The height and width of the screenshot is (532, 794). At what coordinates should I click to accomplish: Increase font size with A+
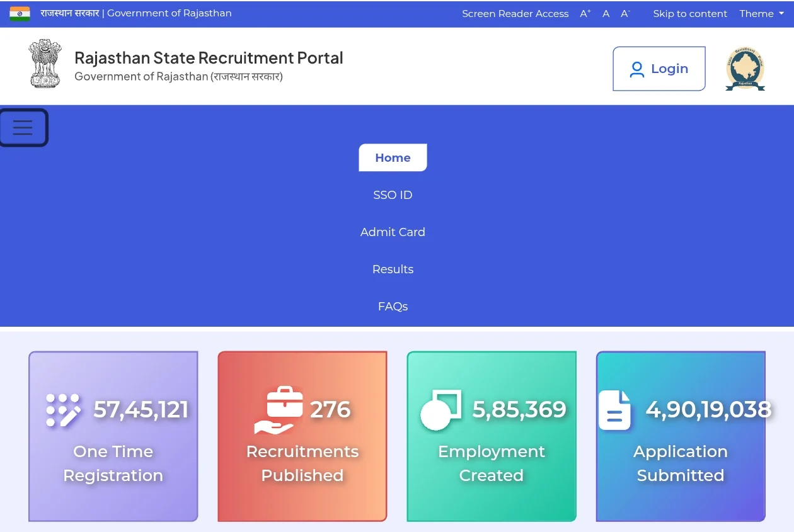tap(585, 13)
